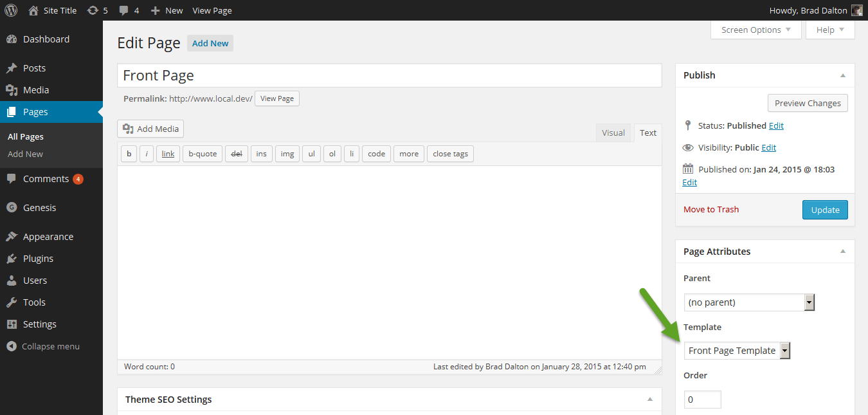Open Move to Trash link
This screenshot has width=868, height=415.
coord(710,209)
